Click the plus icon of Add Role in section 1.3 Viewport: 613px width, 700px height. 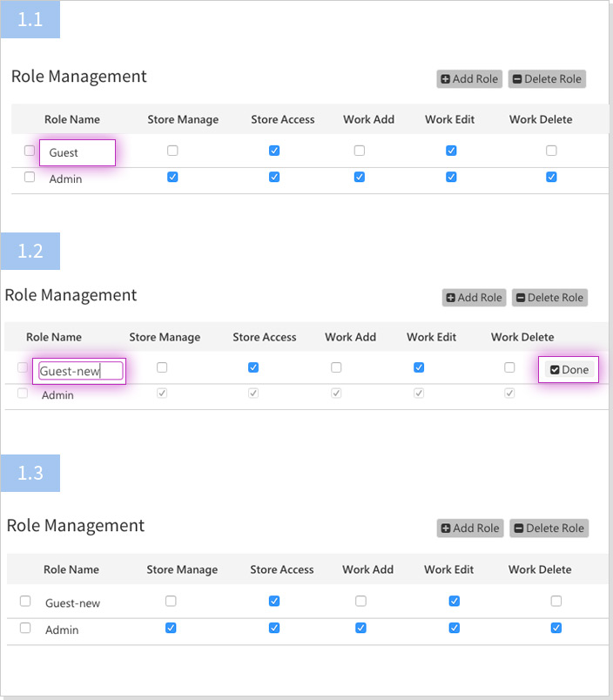[x=446, y=528]
